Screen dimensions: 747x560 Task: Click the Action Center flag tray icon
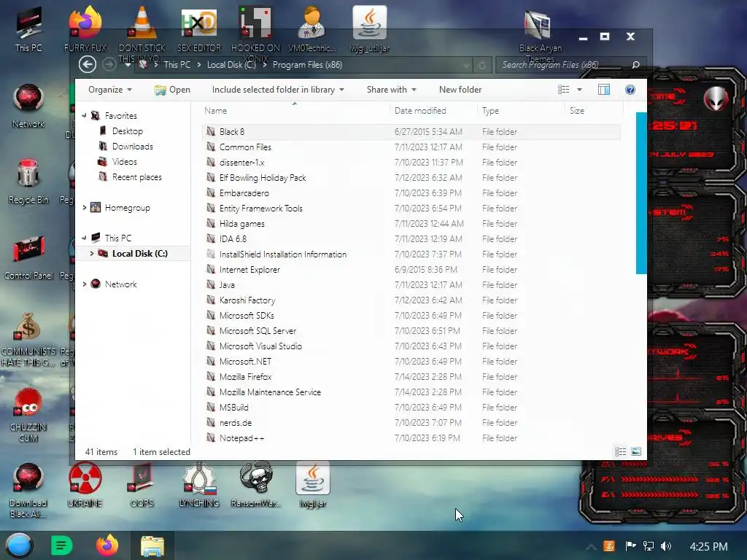click(630, 546)
